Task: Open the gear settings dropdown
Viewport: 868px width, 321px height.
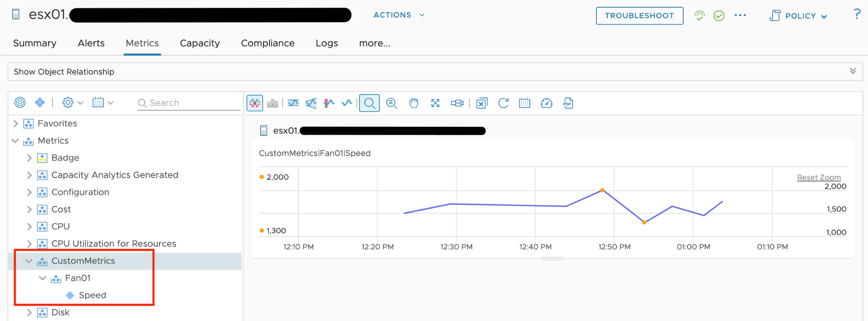Action: click(x=72, y=102)
